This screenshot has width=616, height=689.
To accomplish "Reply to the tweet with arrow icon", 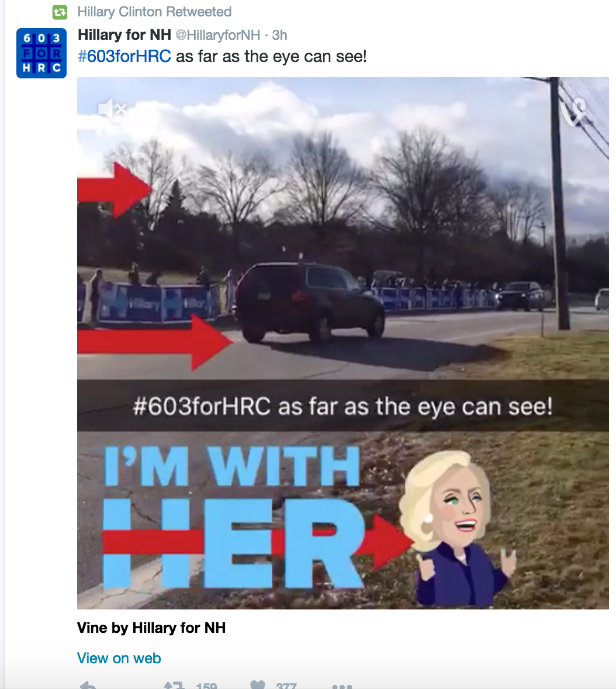I will (88, 685).
